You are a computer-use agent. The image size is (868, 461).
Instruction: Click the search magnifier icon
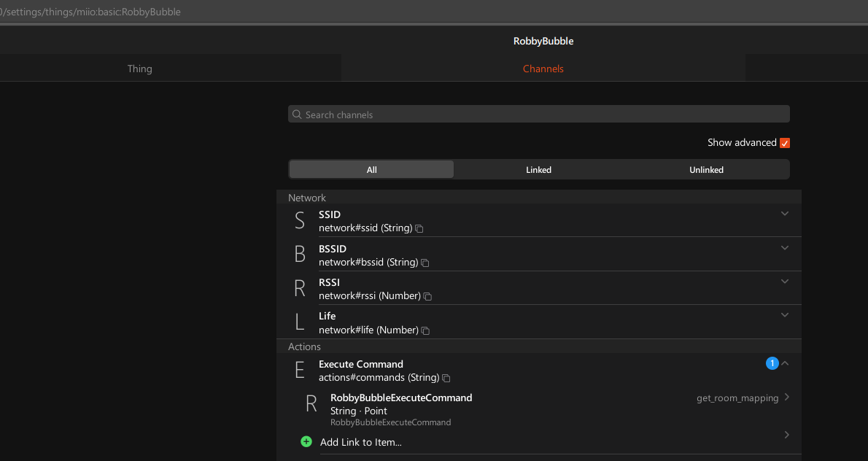pos(297,115)
